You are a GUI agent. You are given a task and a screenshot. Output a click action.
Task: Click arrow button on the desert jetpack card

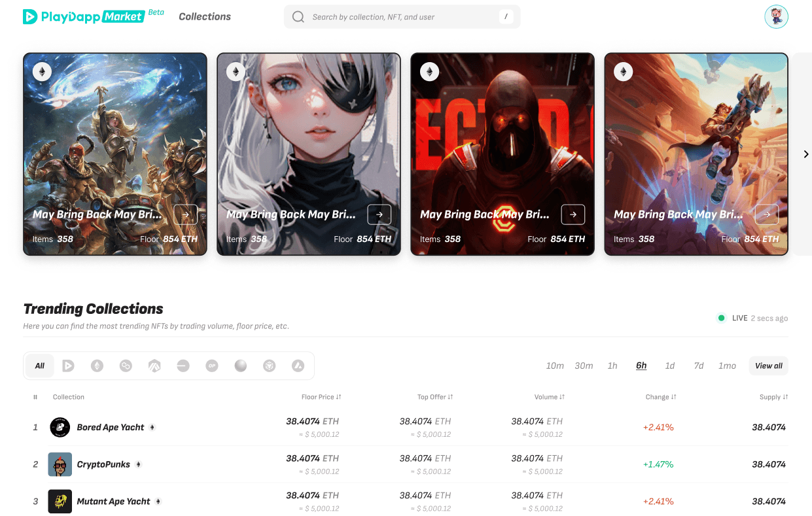(766, 215)
